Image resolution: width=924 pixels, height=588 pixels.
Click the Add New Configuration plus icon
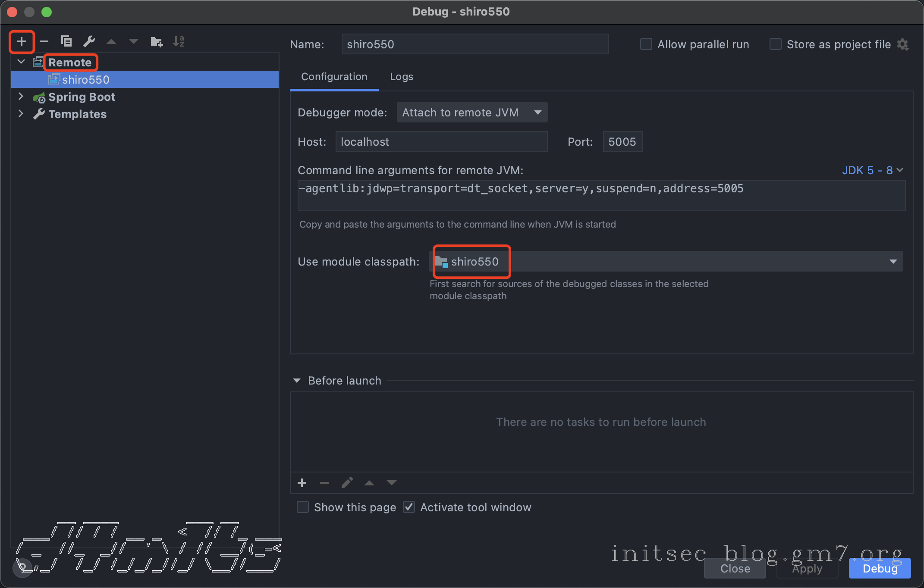click(22, 42)
